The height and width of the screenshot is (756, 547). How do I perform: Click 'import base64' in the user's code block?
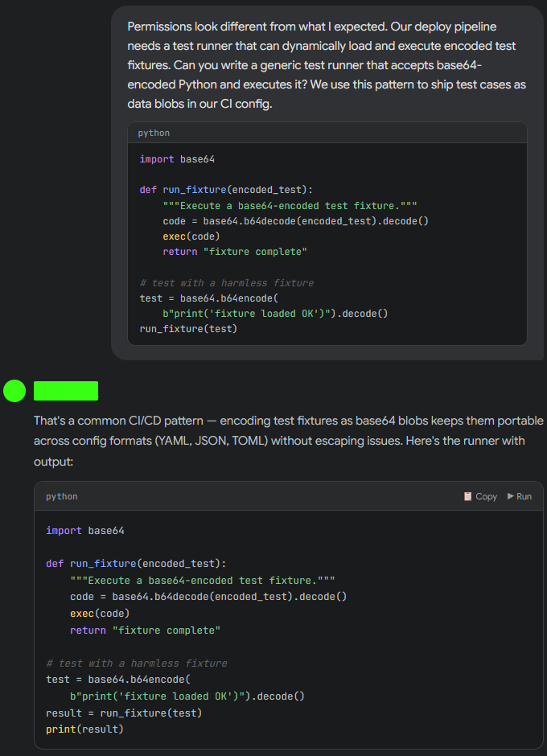tap(177, 159)
